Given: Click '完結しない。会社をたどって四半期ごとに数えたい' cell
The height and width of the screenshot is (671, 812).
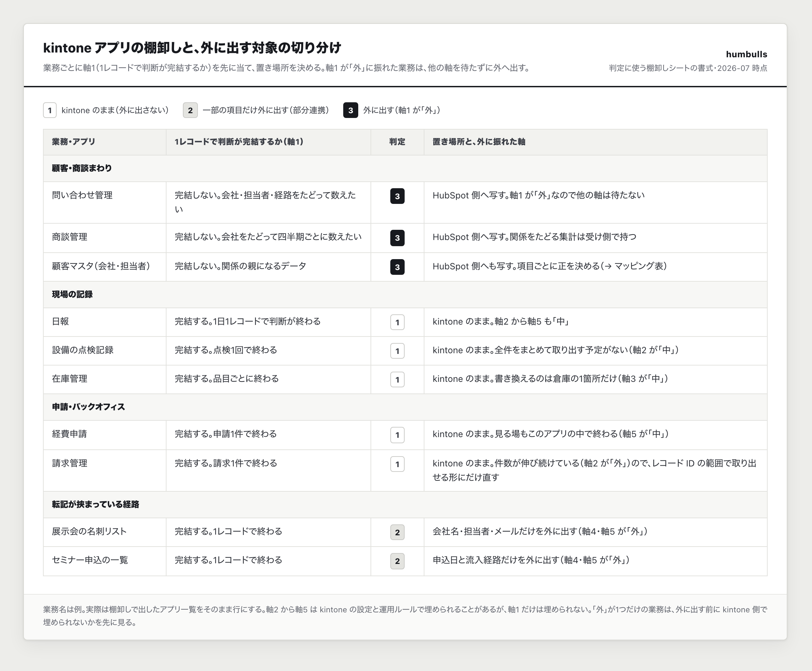Looking at the screenshot, I should click(269, 238).
